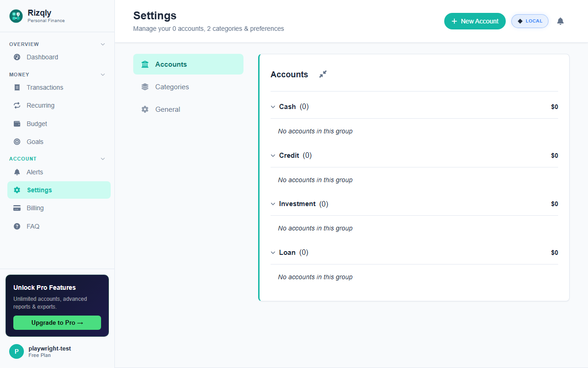Click the notification bell icon in header
588x368 pixels.
560,21
